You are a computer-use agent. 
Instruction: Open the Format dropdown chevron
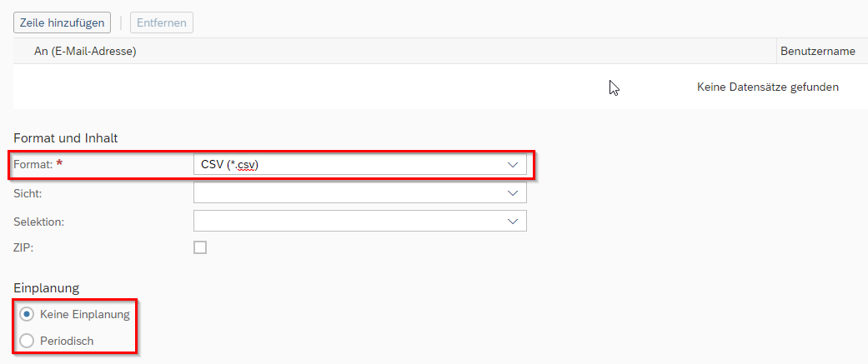tap(513, 164)
